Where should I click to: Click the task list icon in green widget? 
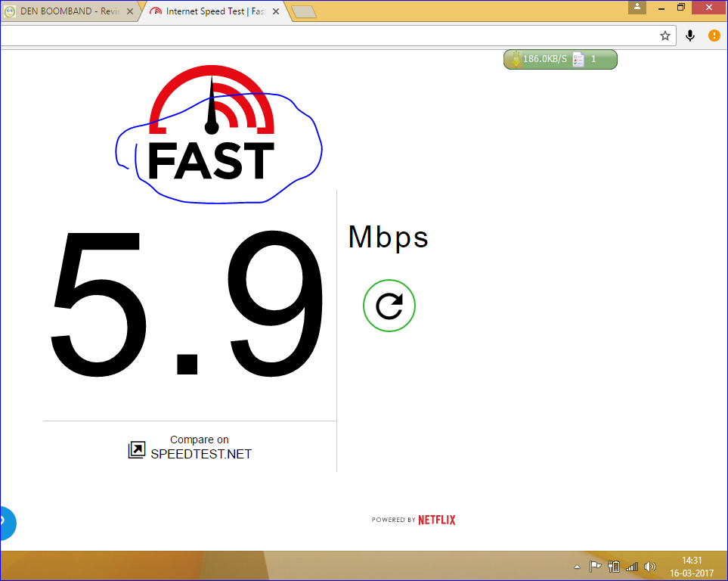[578, 60]
